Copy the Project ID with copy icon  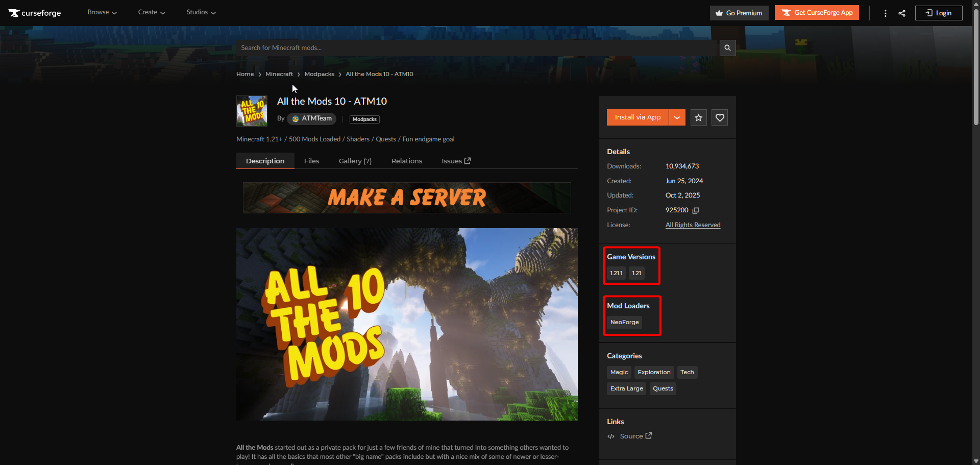[696, 210]
